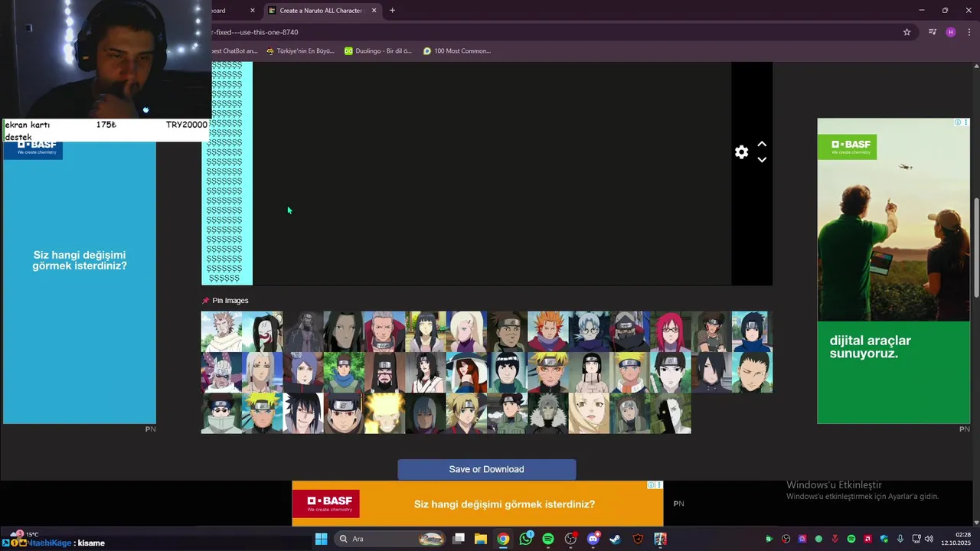980x551 pixels.
Task: Select Konohamaru blue scarf thumbnail
Action: [x=344, y=373]
